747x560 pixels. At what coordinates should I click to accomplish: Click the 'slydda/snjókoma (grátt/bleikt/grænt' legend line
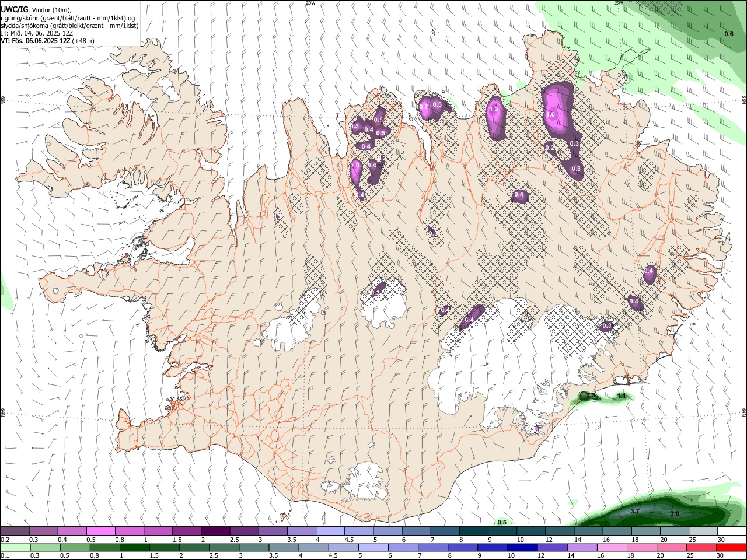pos(69,26)
